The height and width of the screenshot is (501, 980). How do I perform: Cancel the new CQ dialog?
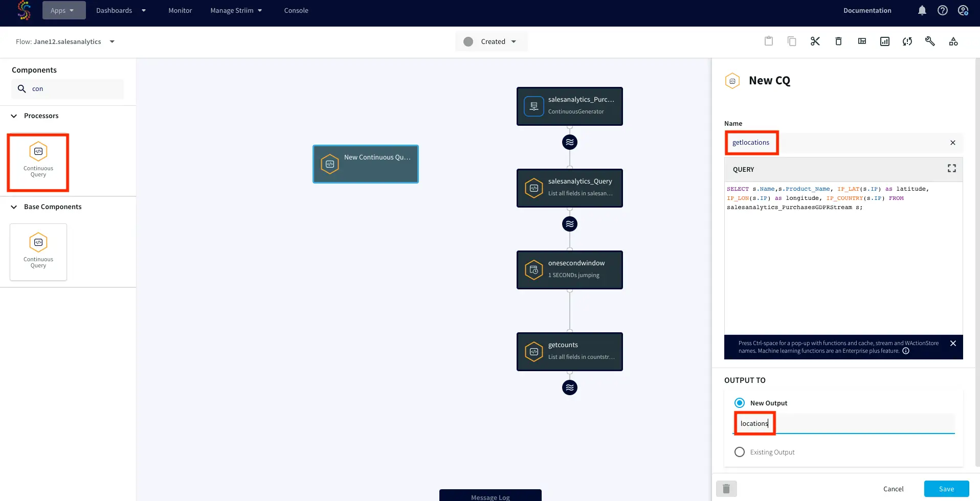[x=893, y=489]
